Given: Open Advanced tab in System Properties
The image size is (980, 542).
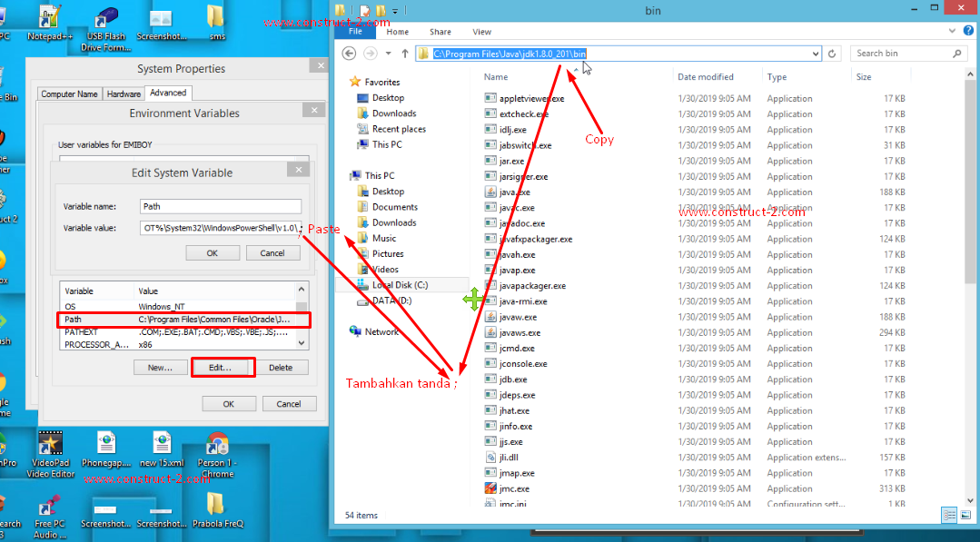Looking at the screenshot, I should coord(168,93).
